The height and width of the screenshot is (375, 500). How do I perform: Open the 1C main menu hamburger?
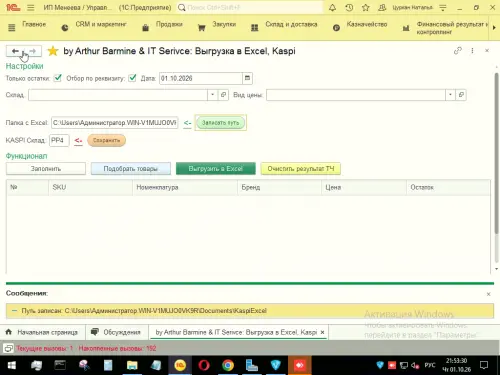[x=31, y=7]
